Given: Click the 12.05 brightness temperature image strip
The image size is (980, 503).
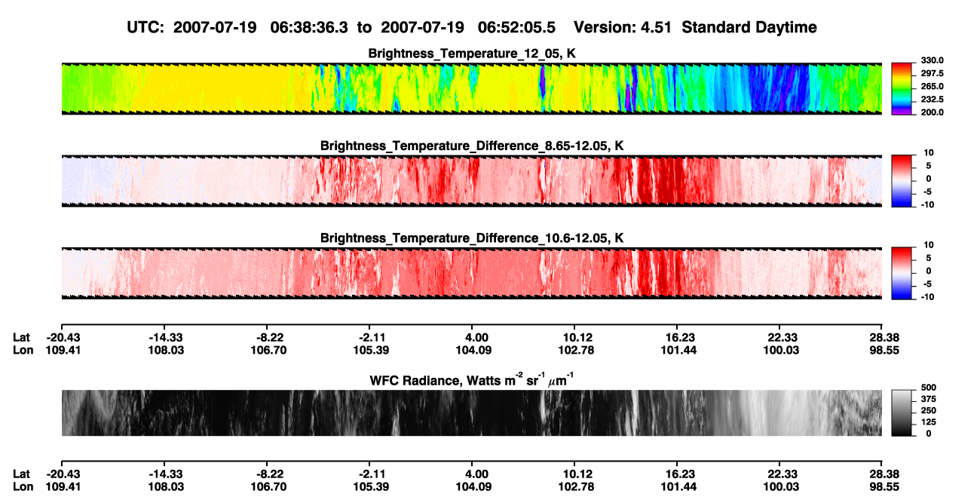Looking at the screenshot, I should (x=471, y=88).
